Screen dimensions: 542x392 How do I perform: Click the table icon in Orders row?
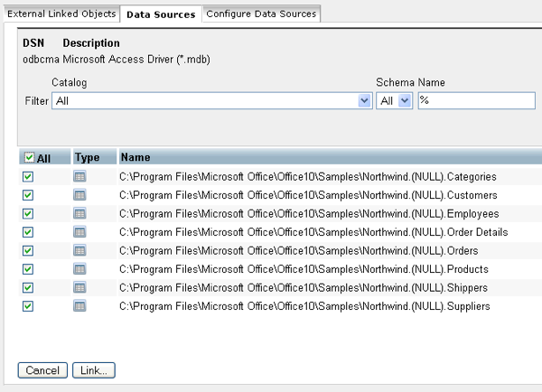(79, 251)
